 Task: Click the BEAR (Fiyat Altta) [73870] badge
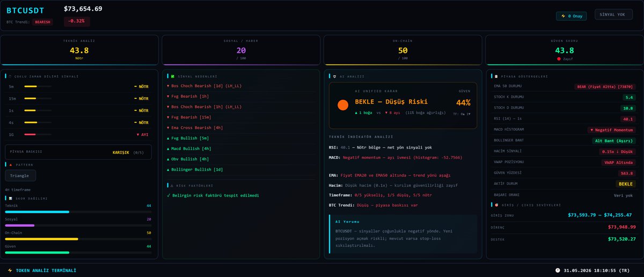pos(604,86)
